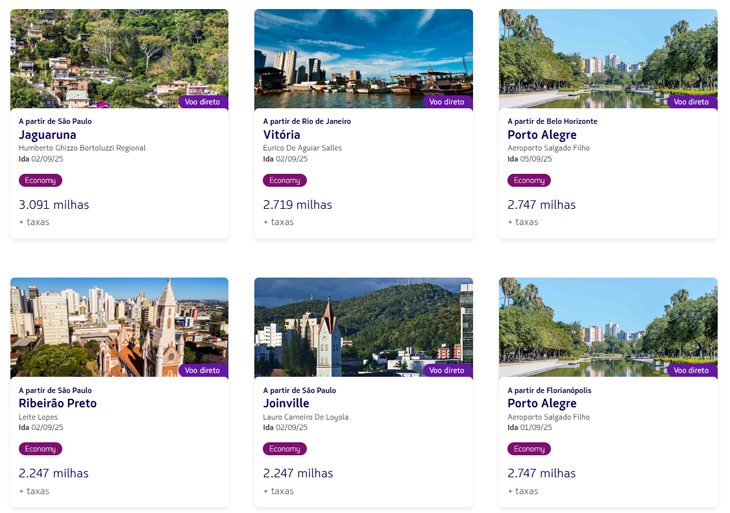Open the Vitória destination title
730x513 pixels.
click(x=282, y=135)
